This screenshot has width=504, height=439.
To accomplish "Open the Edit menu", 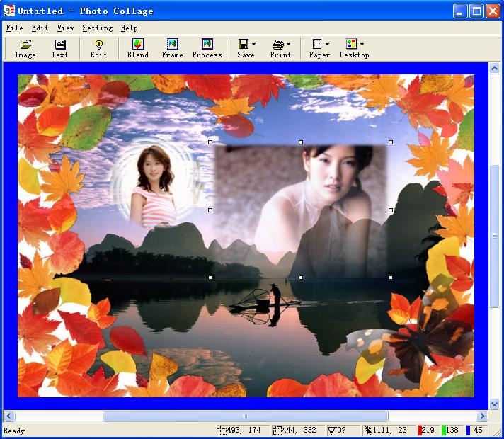I will 40,28.
